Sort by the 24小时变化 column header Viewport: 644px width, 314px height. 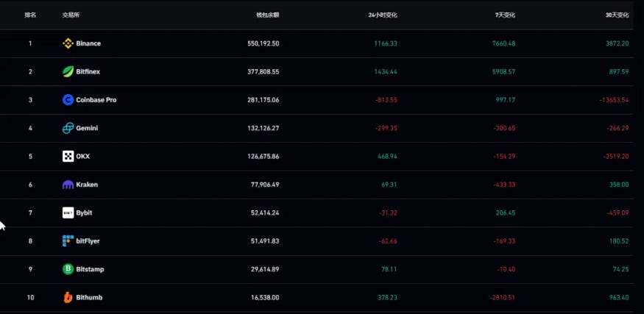pyautogui.click(x=383, y=15)
